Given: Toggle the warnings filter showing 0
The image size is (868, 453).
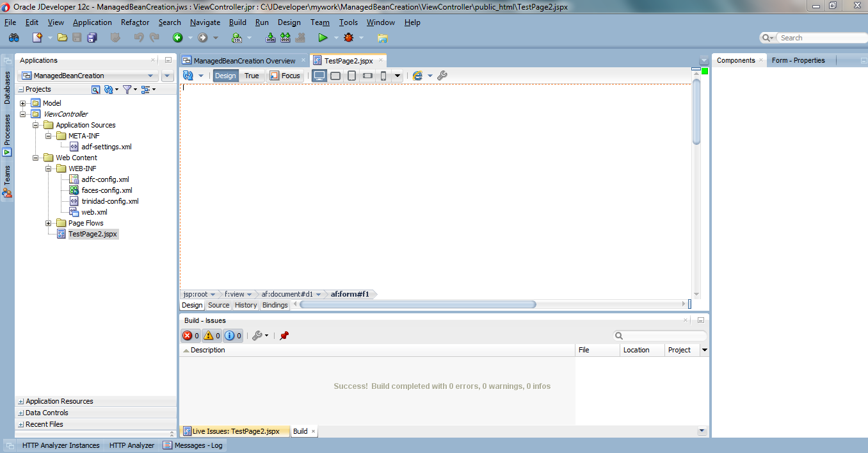Looking at the screenshot, I should tap(212, 336).
